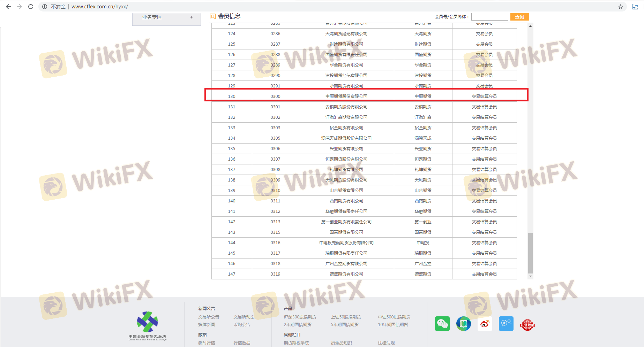The width and height of the screenshot is (644, 347).
Task: Click the browser back arrow
Action: coord(8,7)
